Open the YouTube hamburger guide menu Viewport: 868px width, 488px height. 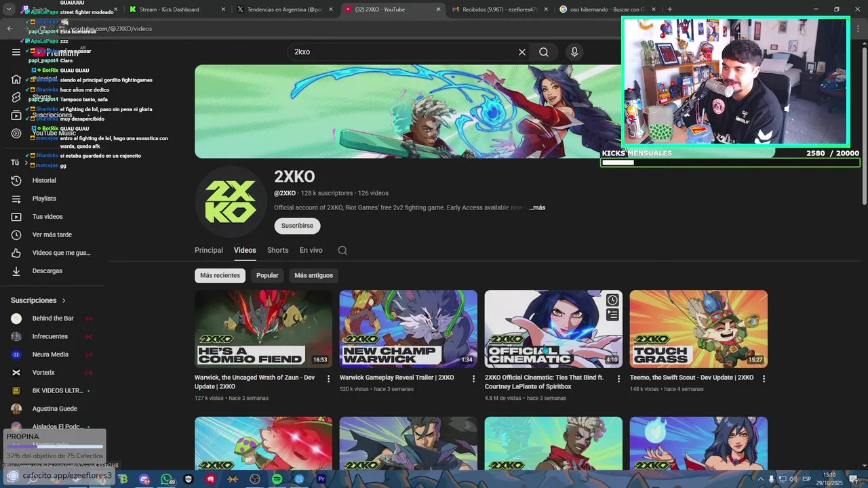click(16, 52)
